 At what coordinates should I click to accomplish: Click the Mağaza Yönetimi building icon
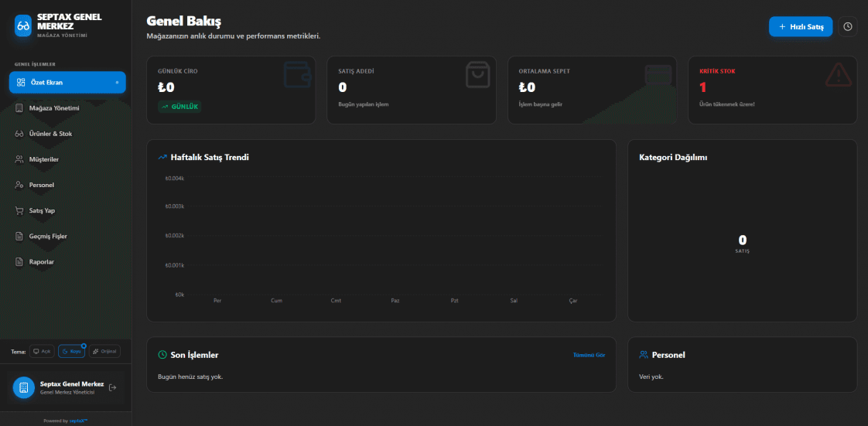(19, 108)
